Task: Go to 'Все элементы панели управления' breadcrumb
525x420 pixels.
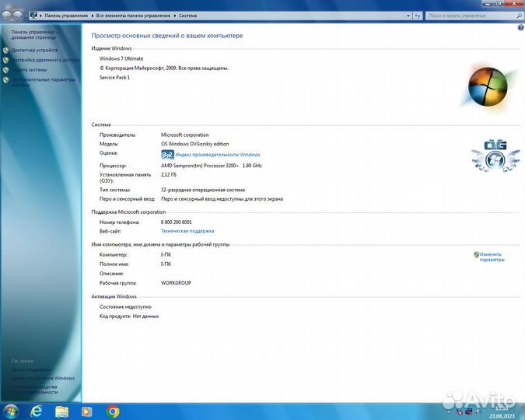Action: coord(133,16)
